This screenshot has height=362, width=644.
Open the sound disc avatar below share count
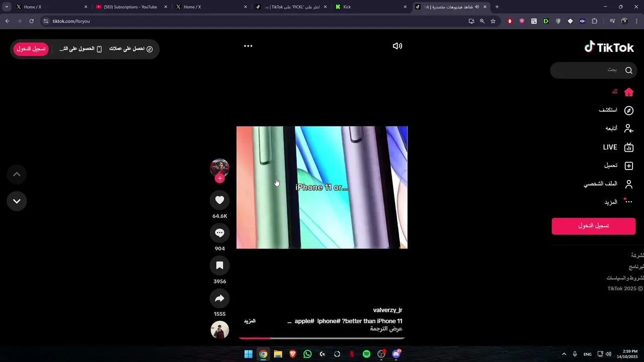click(x=219, y=330)
